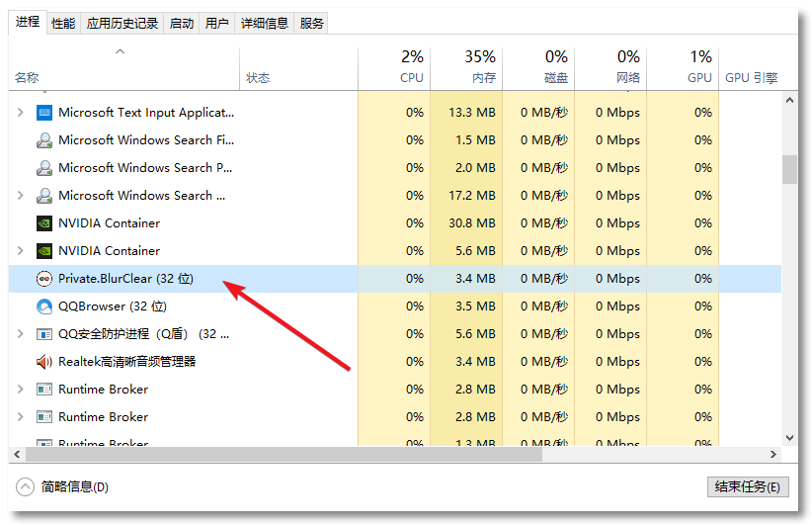Click the horizontal scrollbar thumb
The height and width of the screenshot is (525, 812).
point(284,455)
